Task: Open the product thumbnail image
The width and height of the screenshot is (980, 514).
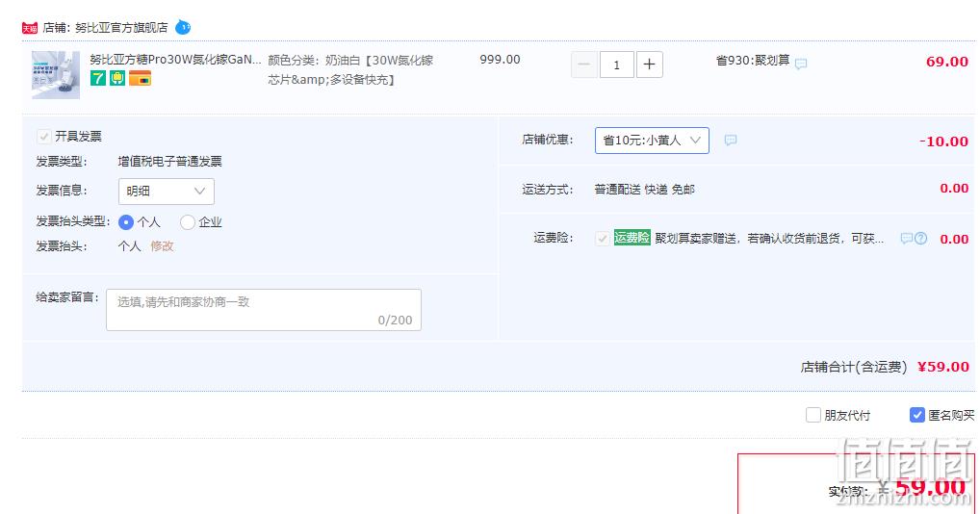Action: 56,75
